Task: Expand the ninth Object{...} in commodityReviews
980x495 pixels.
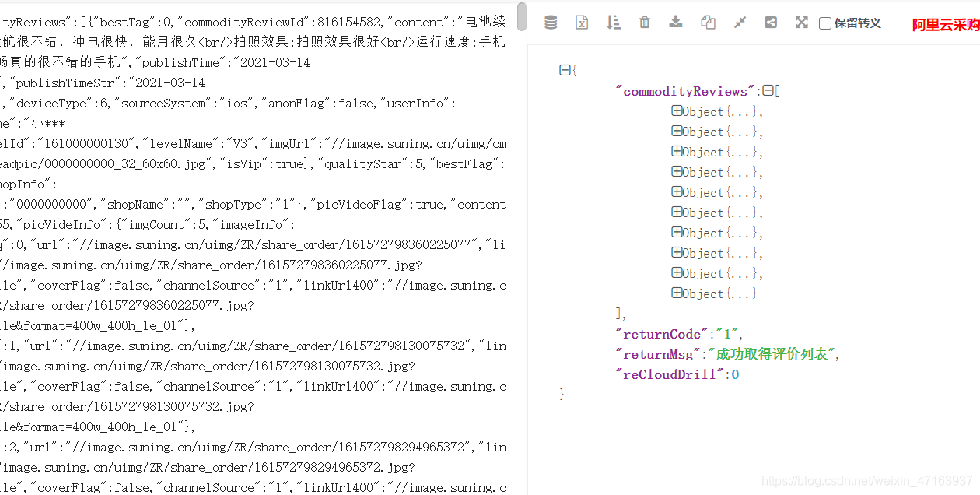Action: point(677,273)
